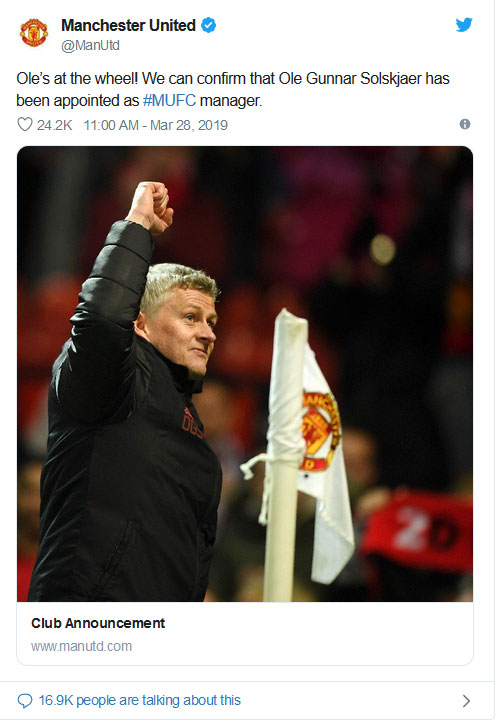497x722 pixels.
Task: Expand conversation using right chevron arrow
Action: (x=466, y=700)
